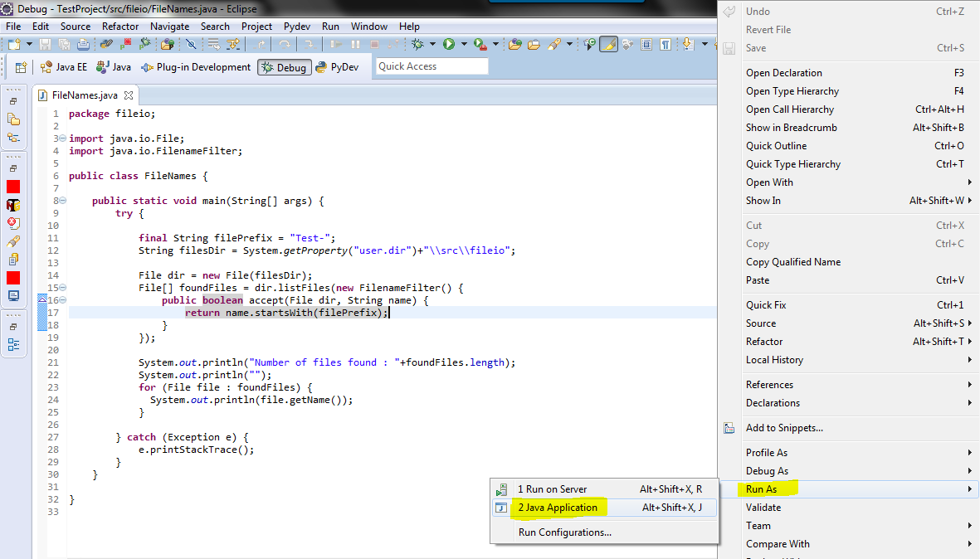The width and height of the screenshot is (980, 559).
Task: Collapse the imports fold on line 3
Action: point(62,139)
